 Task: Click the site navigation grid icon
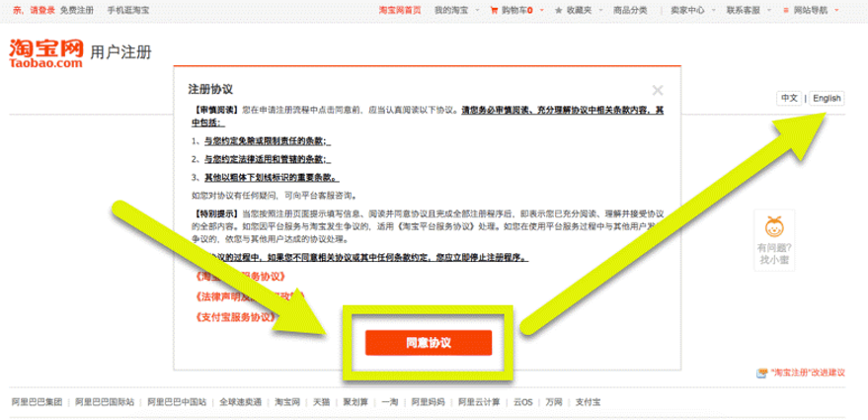click(786, 10)
